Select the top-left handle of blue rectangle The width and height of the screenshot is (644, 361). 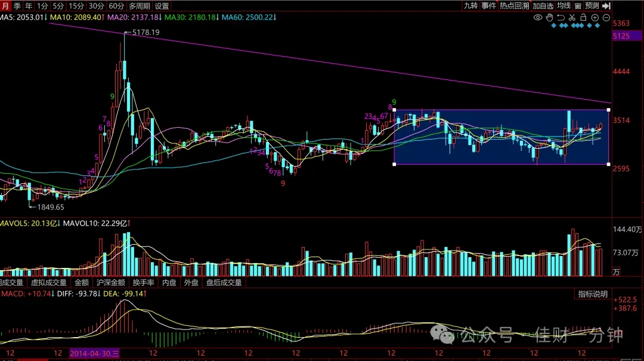tap(394, 110)
